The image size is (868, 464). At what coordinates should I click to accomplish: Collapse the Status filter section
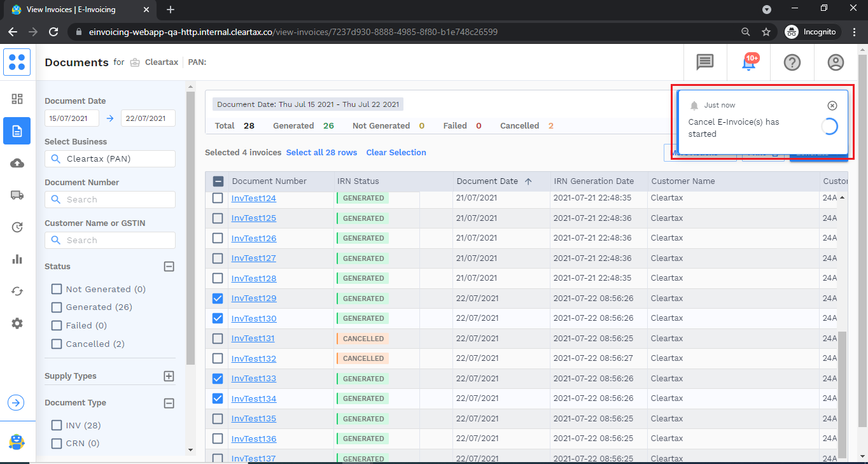click(x=169, y=267)
